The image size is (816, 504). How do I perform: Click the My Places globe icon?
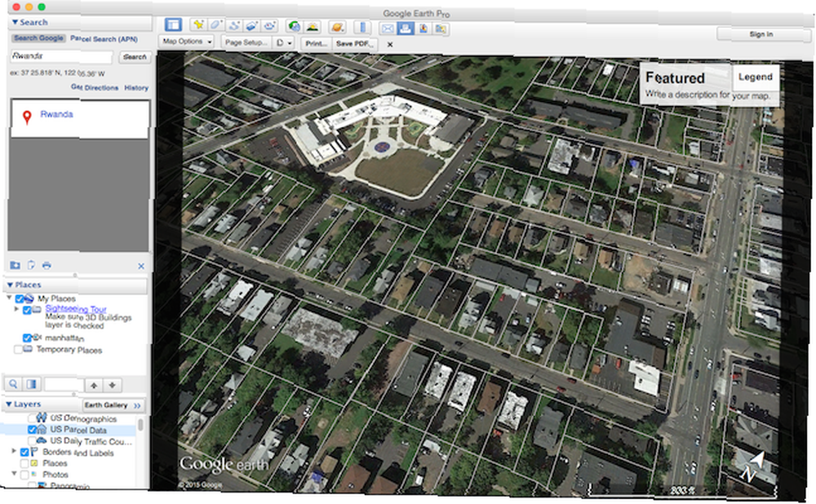(x=29, y=298)
